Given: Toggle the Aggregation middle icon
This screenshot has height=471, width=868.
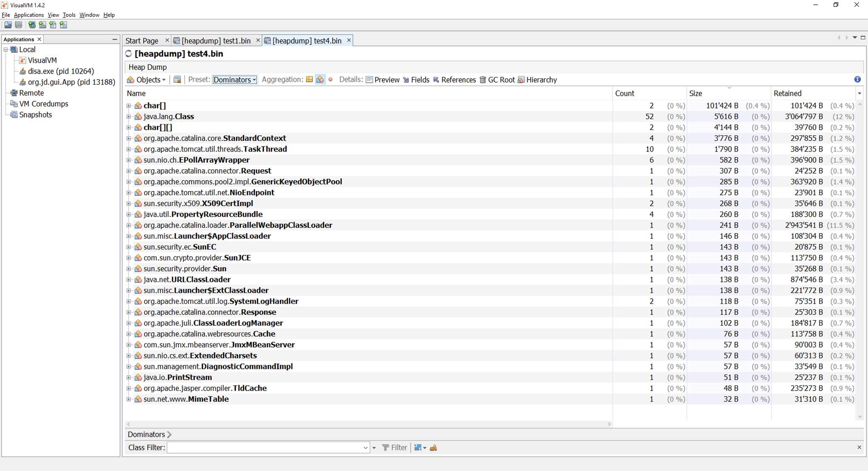Looking at the screenshot, I should (x=320, y=80).
